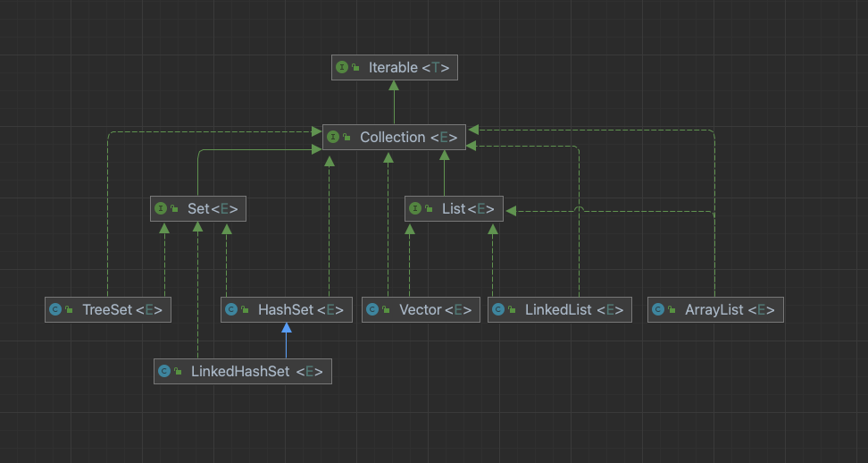Select the Collection<E> interface node
The height and width of the screenshot is (463, 868).
pos(394,138)
